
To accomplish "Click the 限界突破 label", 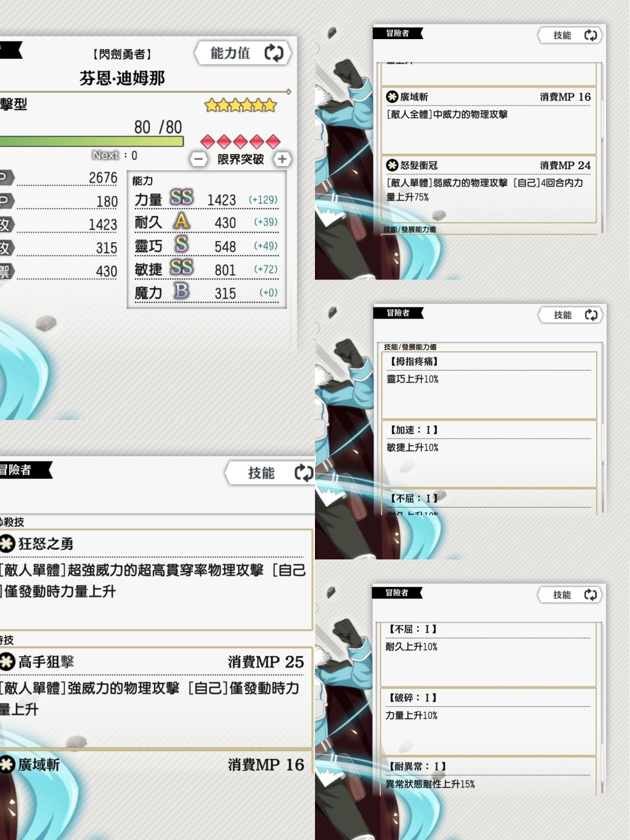I will 240,159.
